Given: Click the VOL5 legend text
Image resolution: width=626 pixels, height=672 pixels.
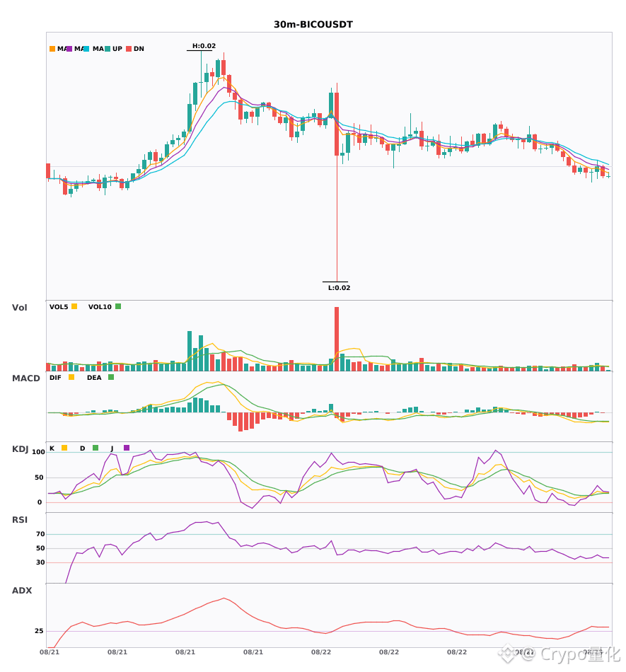Looking at the screenshot, I should (x=59, y=307).
